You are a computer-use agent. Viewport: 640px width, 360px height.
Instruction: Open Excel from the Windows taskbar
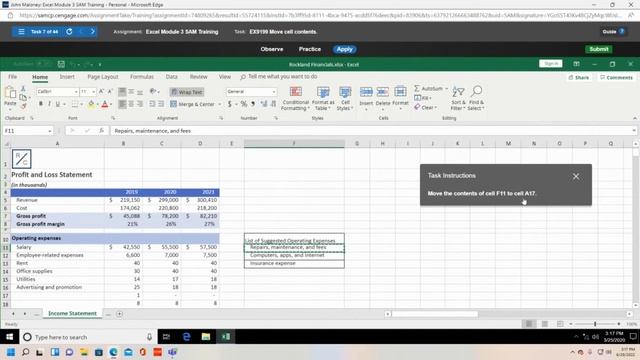pos(225,337)
